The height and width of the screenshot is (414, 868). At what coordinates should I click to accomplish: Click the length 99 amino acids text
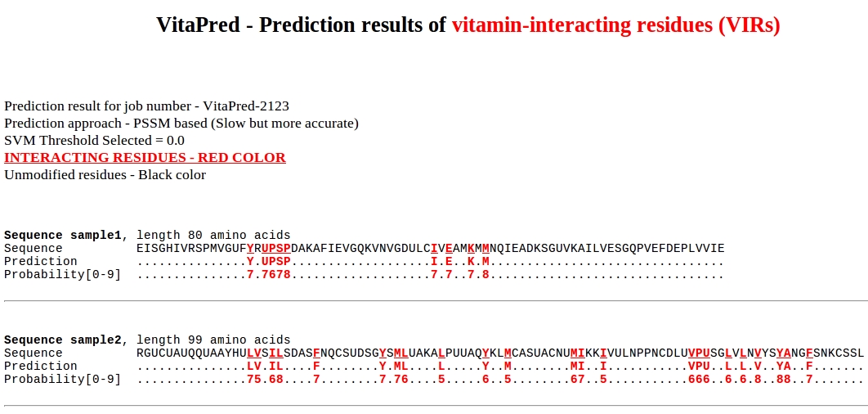coord(213,340)
